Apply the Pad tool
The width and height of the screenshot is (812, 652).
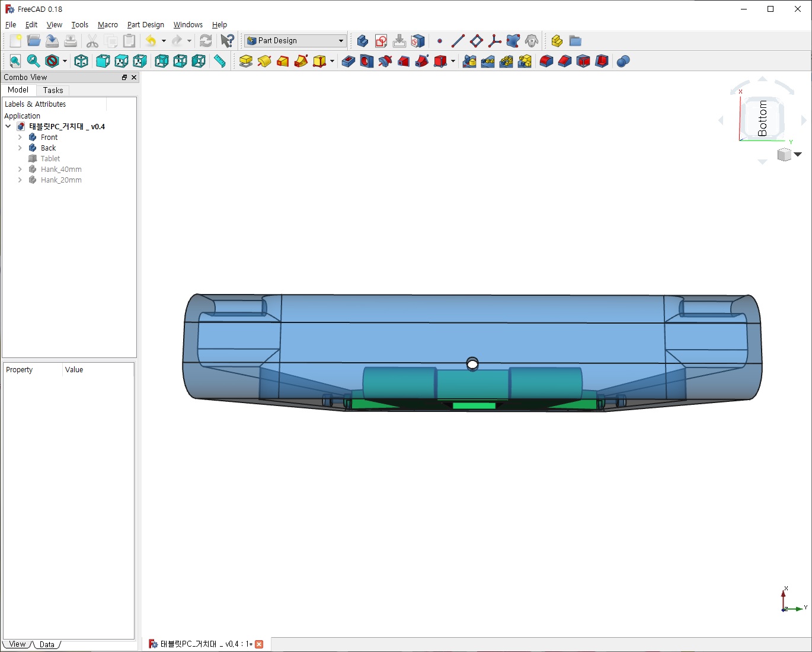(246, 61)
